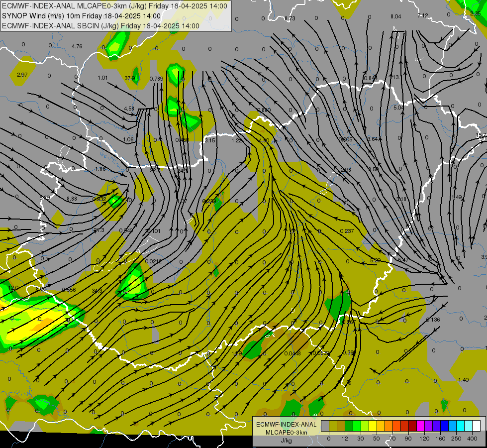Click the map value 2.35
Screen dimensions: 487x448
pyautogui.click(x=475, y=13)
